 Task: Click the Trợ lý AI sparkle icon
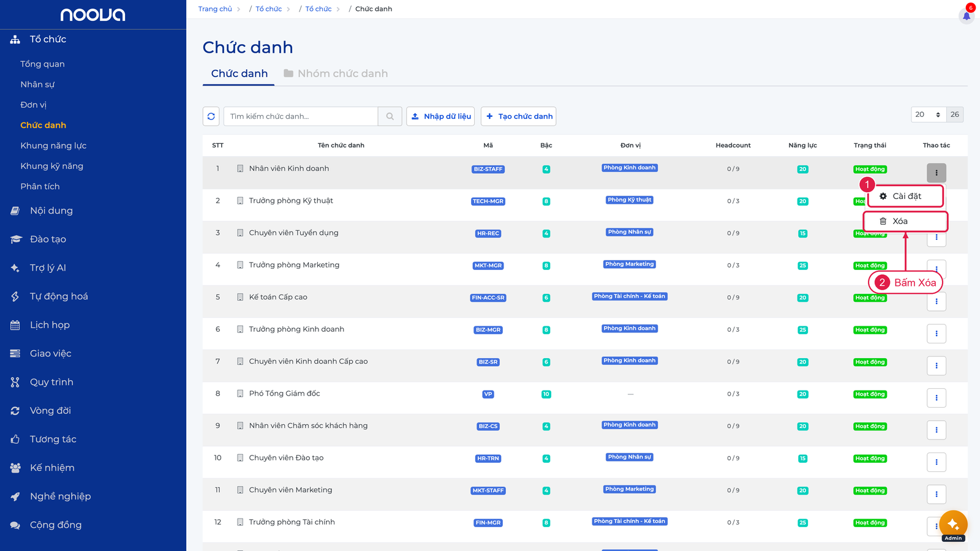click(15, 268)
